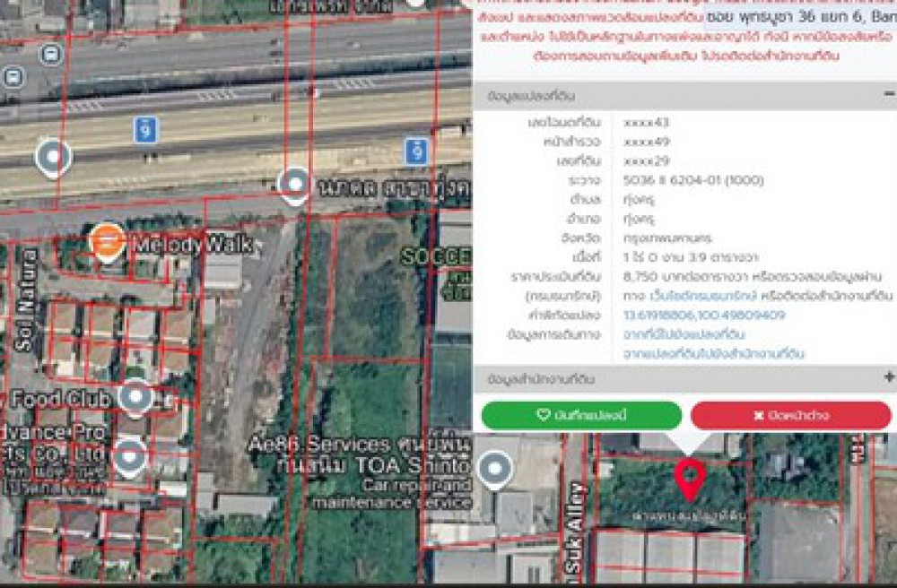This screenshot has width=897, height=588.
Task: Click the Melody Walk orange restaurant marker
Action: coord(107,242)
